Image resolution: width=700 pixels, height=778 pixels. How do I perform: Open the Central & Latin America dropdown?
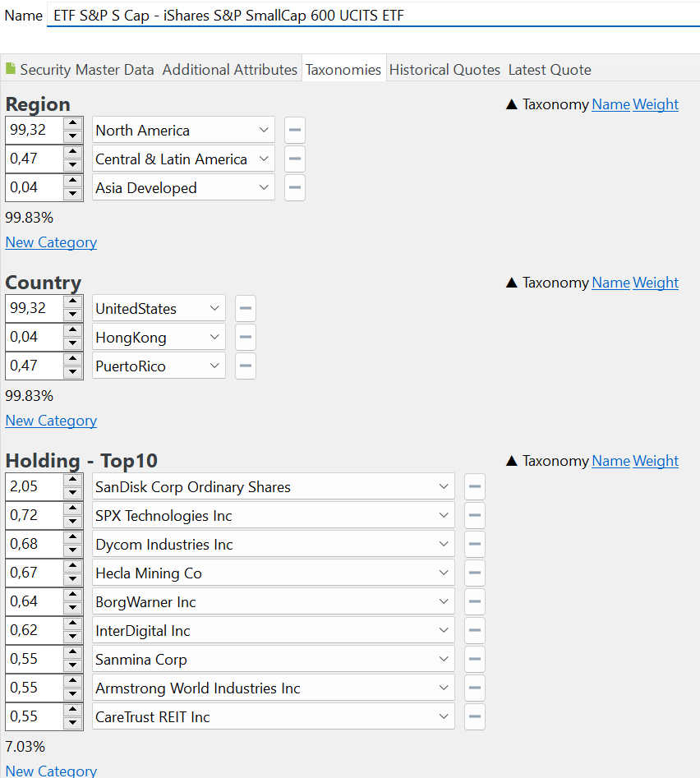pyautogui.click(x=264, y=159)
